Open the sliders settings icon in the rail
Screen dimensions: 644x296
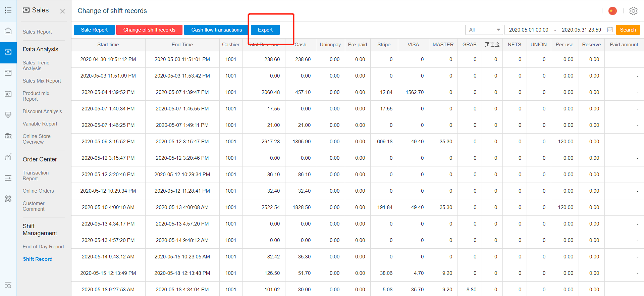coord(8,178)
